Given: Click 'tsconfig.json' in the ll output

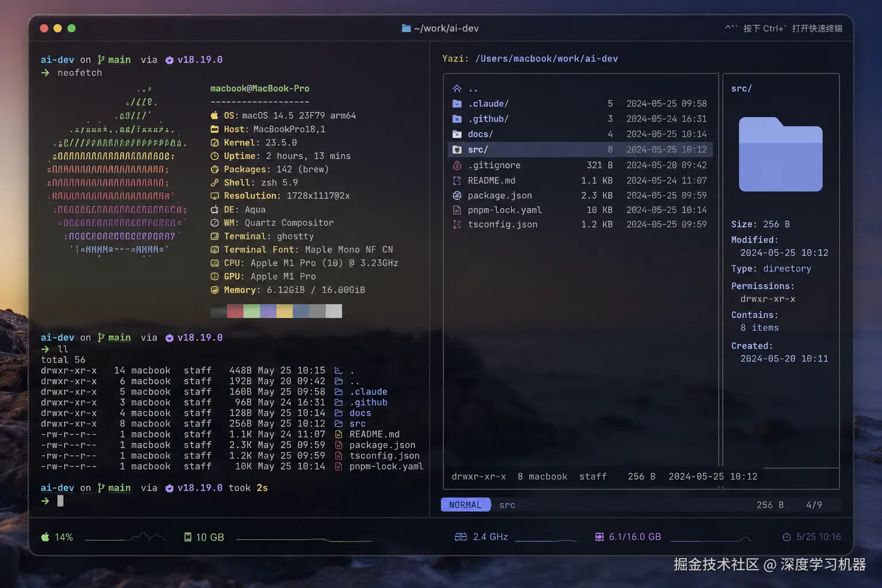Looking at the screenshot, I should tap(385, 456).
